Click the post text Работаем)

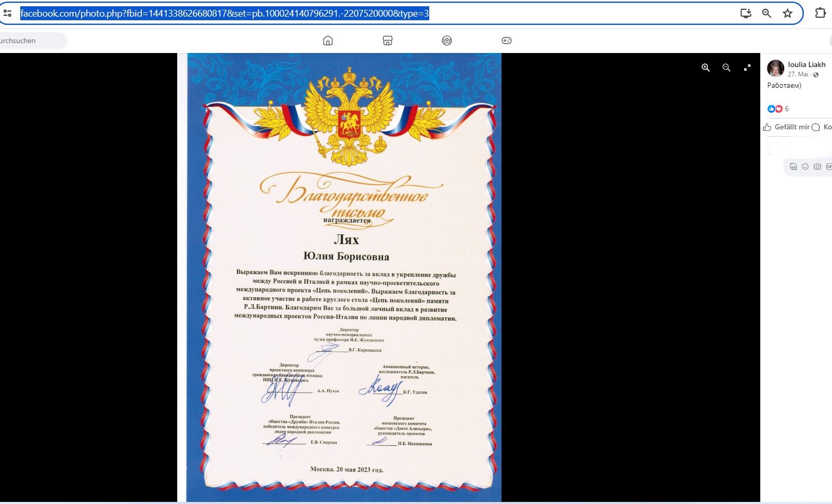784,85
